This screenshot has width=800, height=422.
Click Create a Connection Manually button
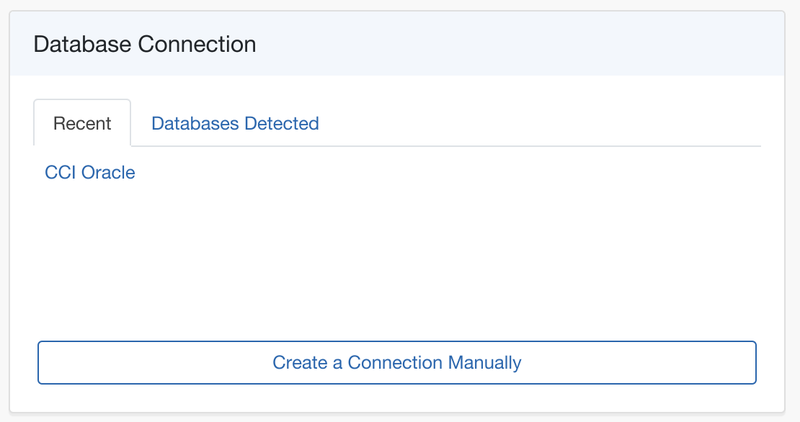pos(397,362)
